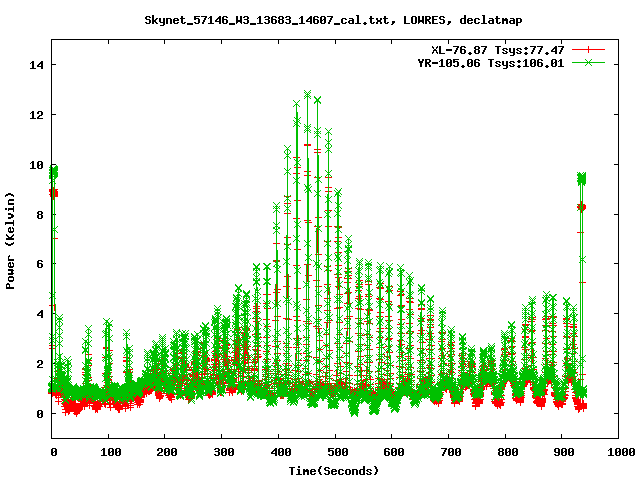
Task: Click x-axis tick label 600
Action: pos(394,452)
